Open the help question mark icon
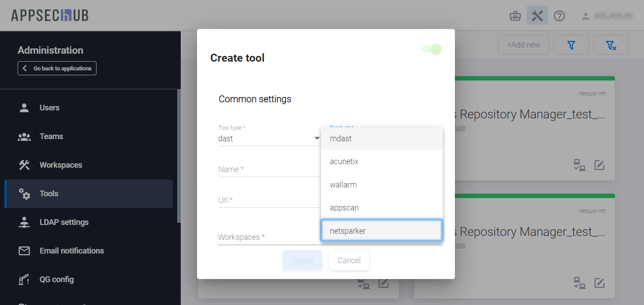The width and height of the screenshot is (644, 305). (x=559, y=16)
